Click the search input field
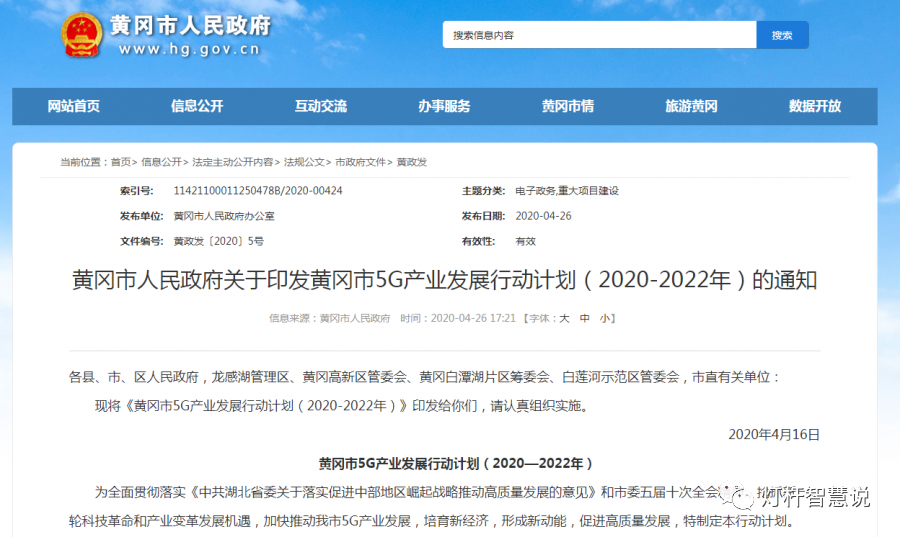Screen dimensions: 900x537 point(599,35)
